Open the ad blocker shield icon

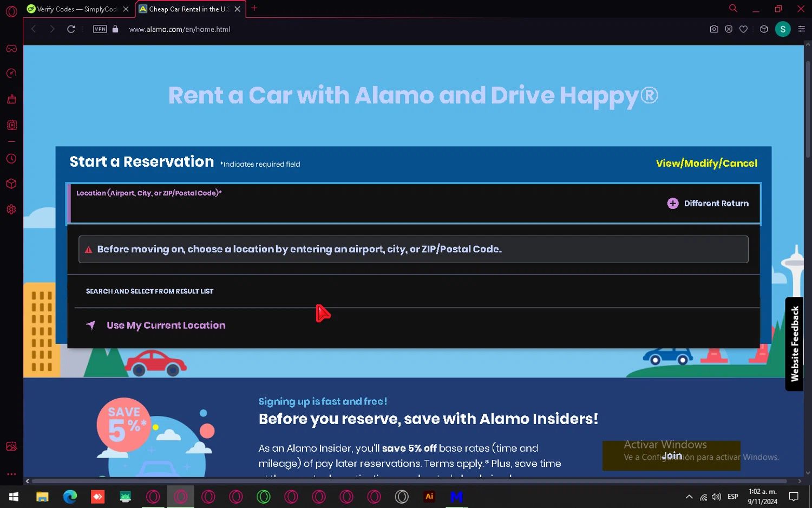tap(729, 29)
